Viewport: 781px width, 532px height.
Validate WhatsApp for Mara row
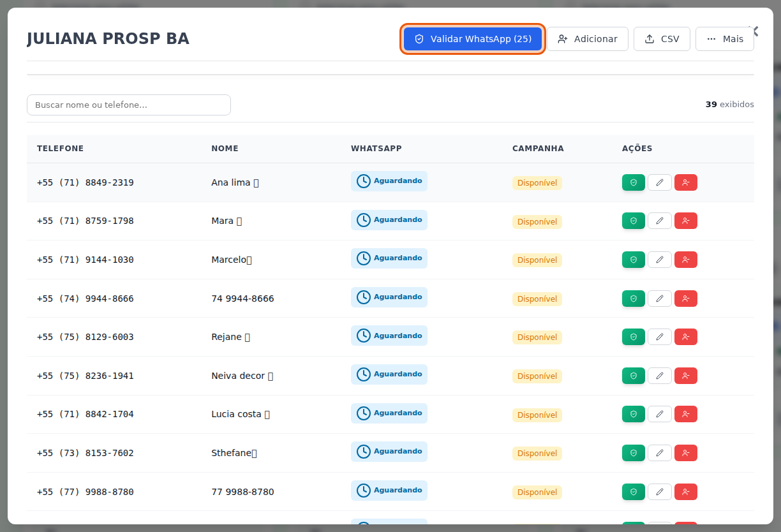click(634, 221)
